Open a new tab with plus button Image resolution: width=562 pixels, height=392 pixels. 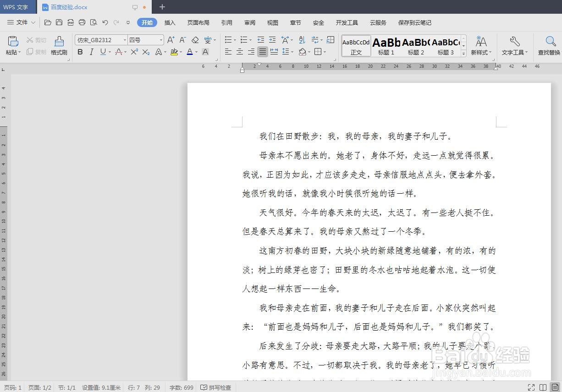click(162, 7)
